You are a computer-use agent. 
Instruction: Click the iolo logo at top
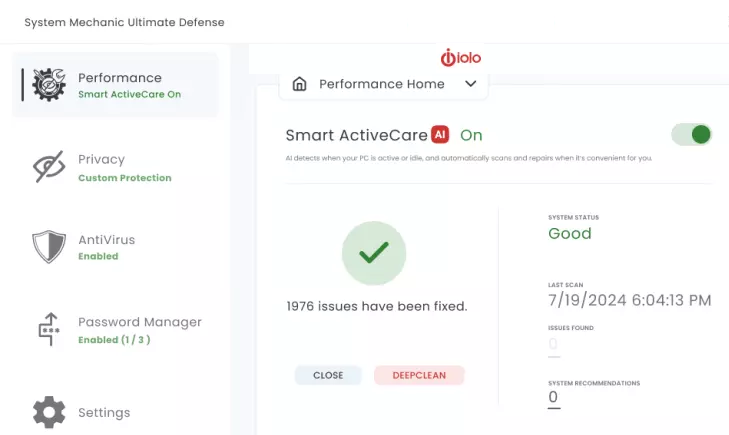point(461,58)
